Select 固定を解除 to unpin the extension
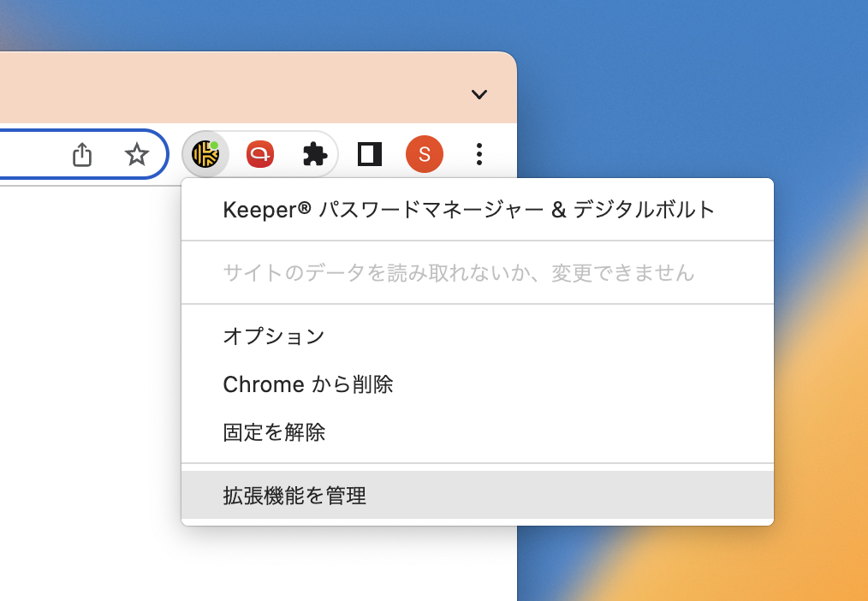 click(x=274, y=432)
